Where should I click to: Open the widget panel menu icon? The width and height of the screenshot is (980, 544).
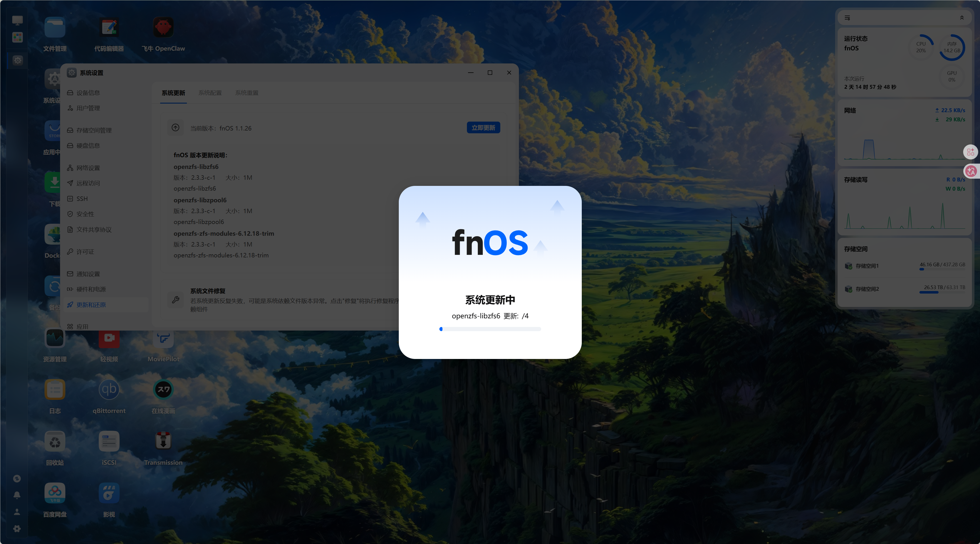(x=847, y=18)
